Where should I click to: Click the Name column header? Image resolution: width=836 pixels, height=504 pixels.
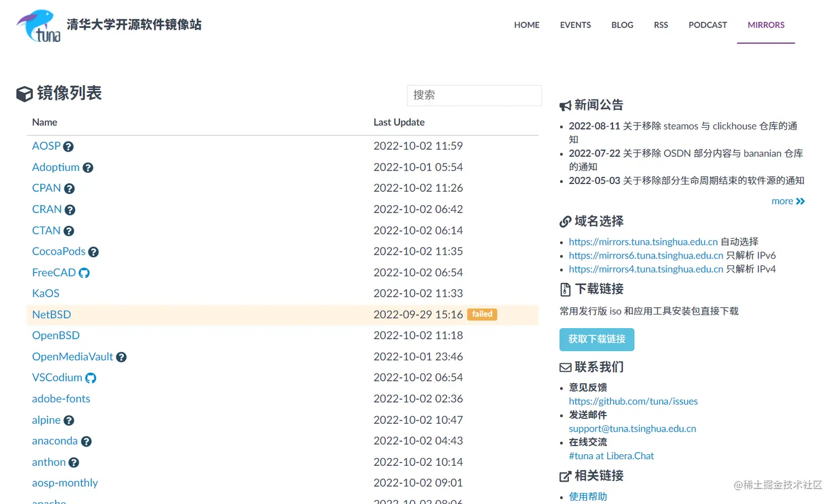pyautogui.click(x=44, y=122)
